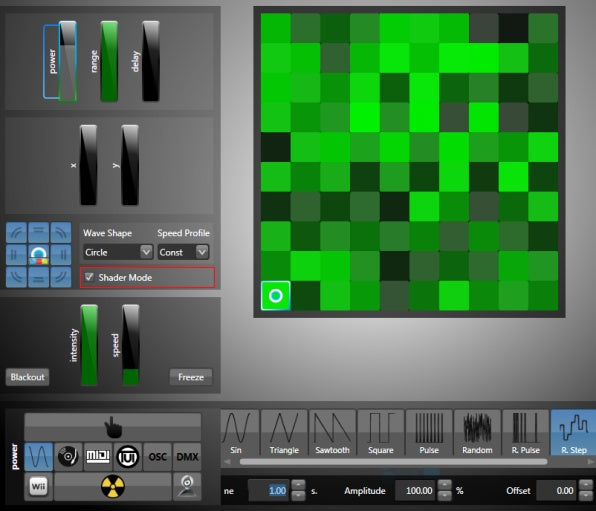Screen dimensions: 596x511
Task: Open the Speed Profile Const dropdown
Action: (x=183, y=252)
